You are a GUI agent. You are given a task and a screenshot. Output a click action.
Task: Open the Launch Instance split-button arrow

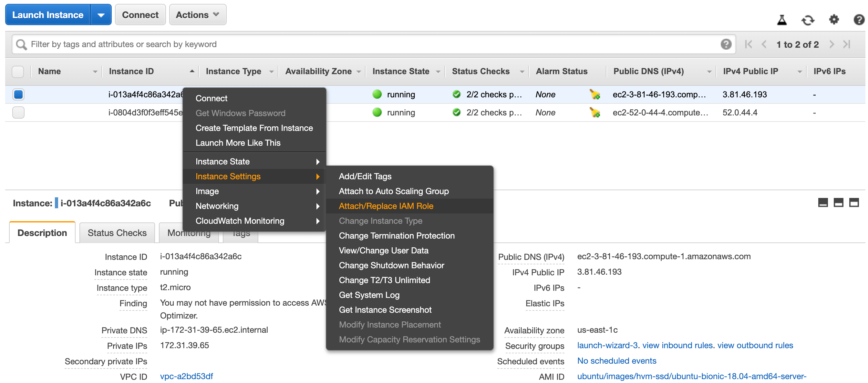point(101,15)
